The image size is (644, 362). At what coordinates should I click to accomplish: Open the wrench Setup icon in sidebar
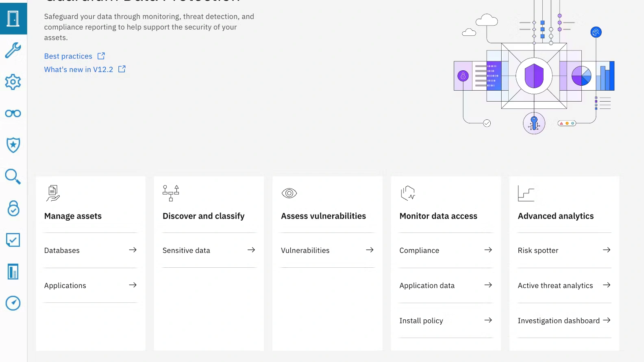13,50
